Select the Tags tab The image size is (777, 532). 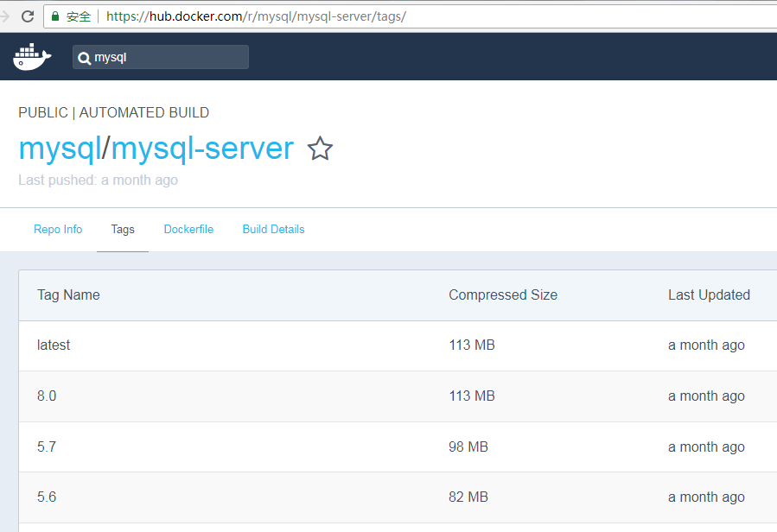(x=123, y=229)
